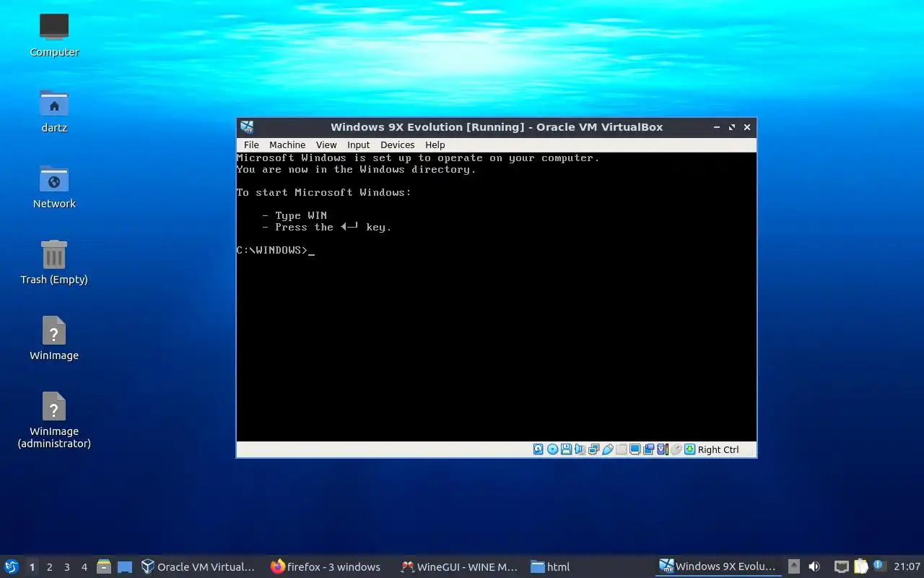Click the Right Ctrl host key label

click(718, 449)
